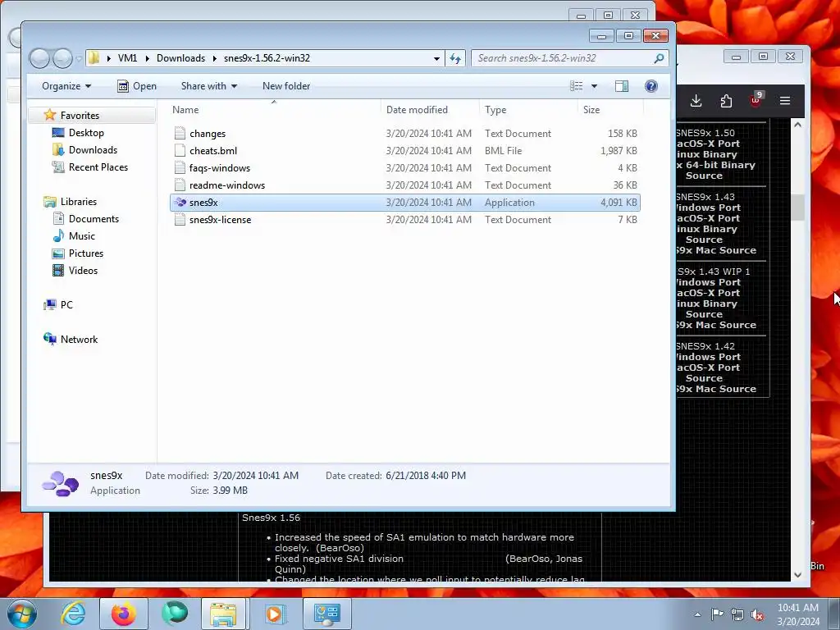Select readme-windows text document

[x=226, y=185]
